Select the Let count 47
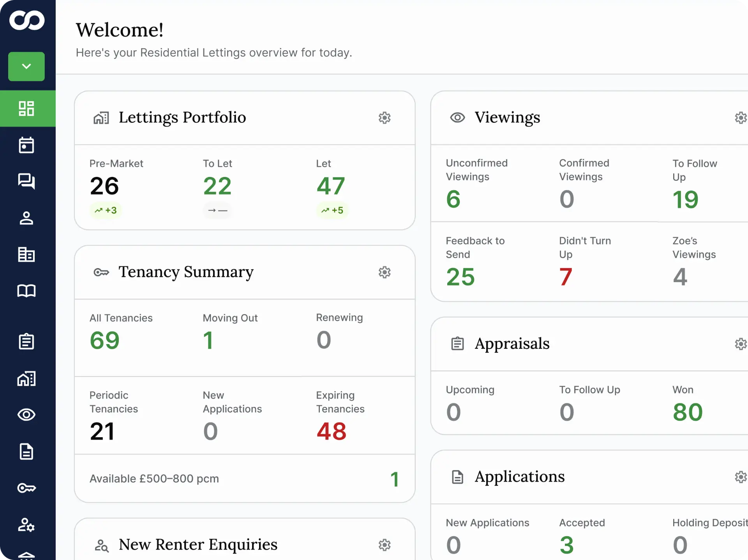 (x=331, y=186)
